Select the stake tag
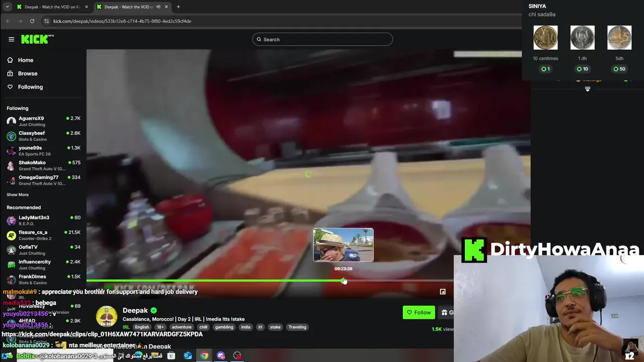The height and width of the screenshot is (362, 644). pyautogui.click(x=275, y=327)
